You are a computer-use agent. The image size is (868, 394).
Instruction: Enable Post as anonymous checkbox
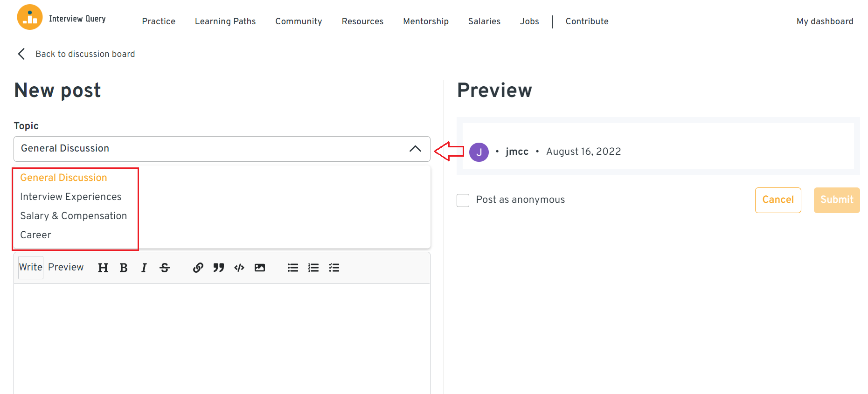[x=463, y=200]
